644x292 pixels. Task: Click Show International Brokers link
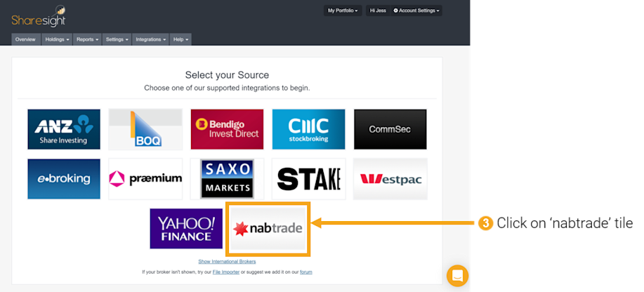click(x=227, y=262)
